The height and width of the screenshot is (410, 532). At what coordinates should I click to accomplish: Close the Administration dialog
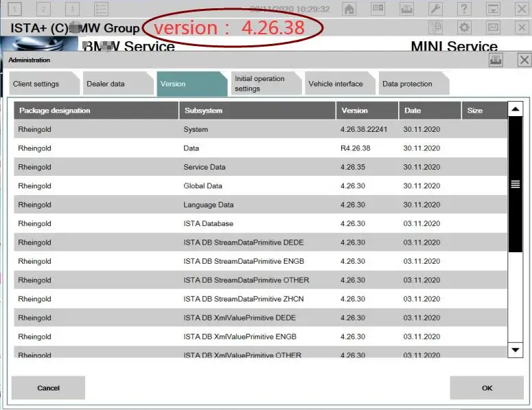(x=524, y=60)
